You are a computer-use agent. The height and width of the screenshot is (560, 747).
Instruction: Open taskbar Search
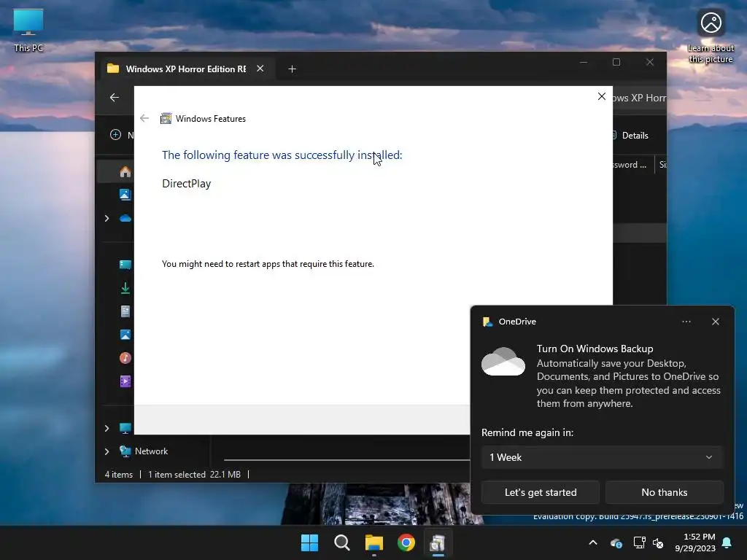point(342,542)
